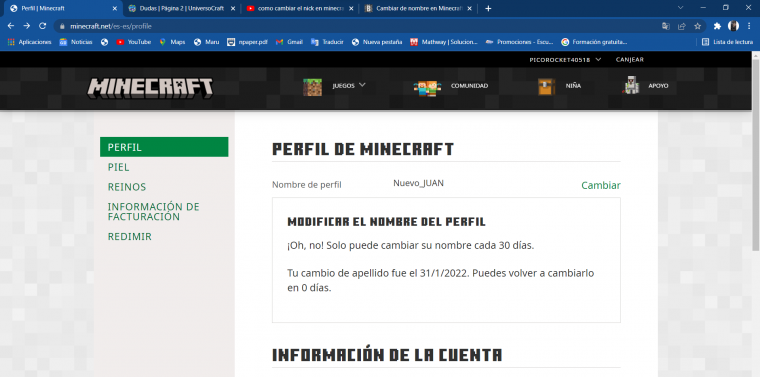
Task: Reload the Minecraft profile page
Action: pos(43,26)
